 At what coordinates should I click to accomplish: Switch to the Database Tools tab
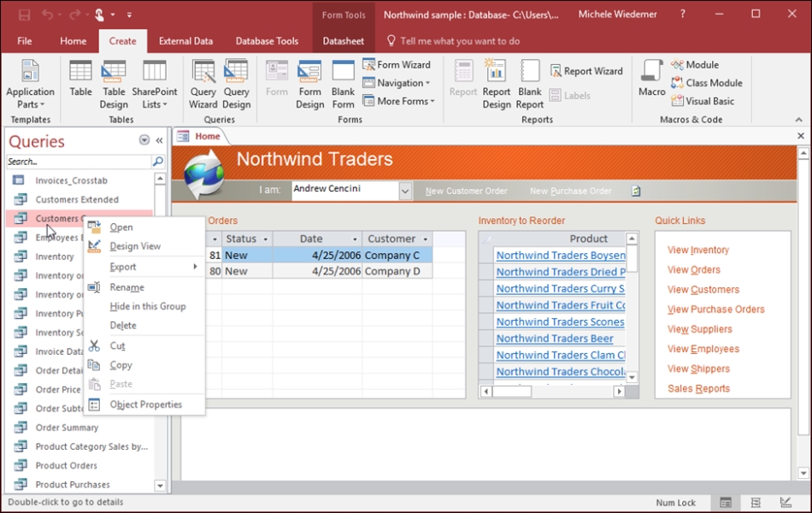pyautogui.click(x=268, y=41)
